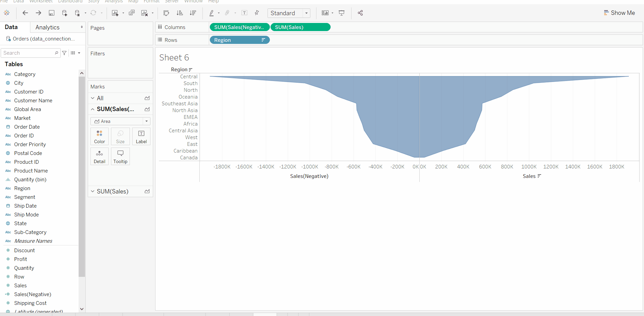
Task: Share the workbook with others
Action: (x=360, y=13)
